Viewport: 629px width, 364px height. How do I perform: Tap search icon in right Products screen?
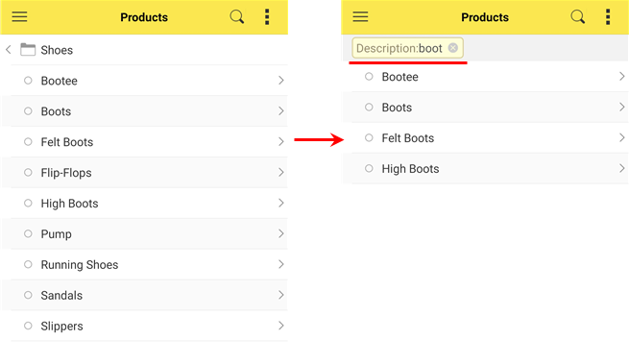point(578,17)
